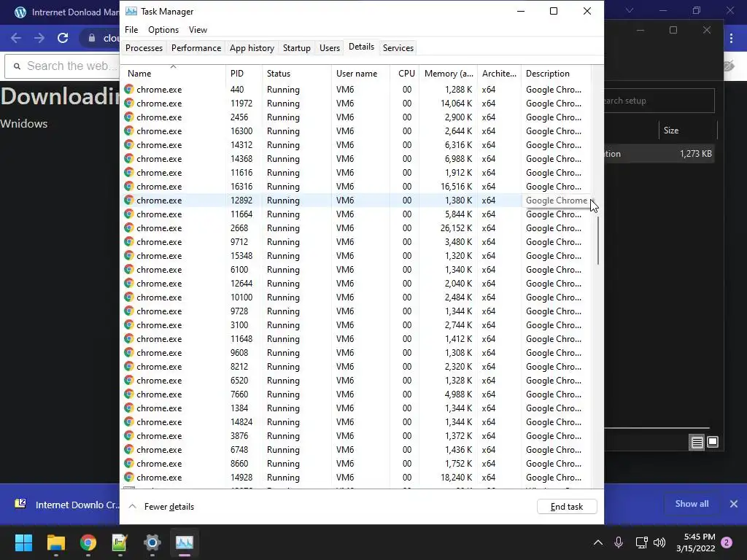Click the Chrome icon for PID 15348
The height and width of the screenshot is (560, 747).
pyautogui.click(x=128, y=256)
